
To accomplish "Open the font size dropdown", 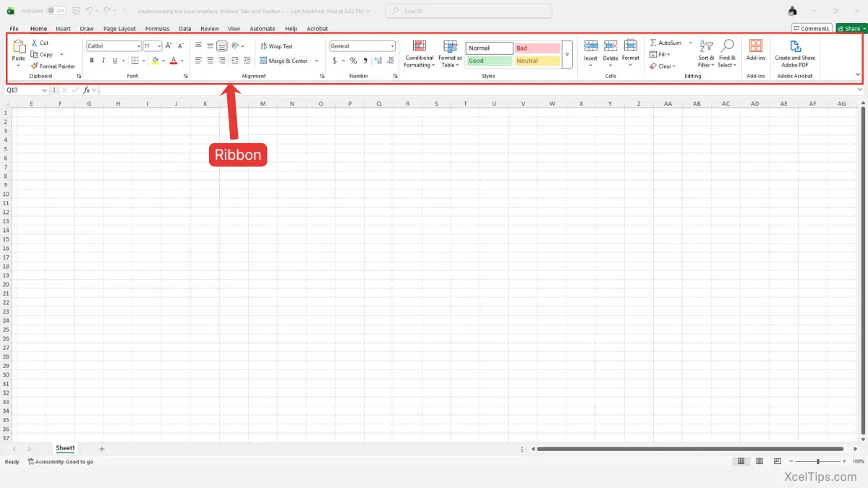I will click(x=159, y=46).
